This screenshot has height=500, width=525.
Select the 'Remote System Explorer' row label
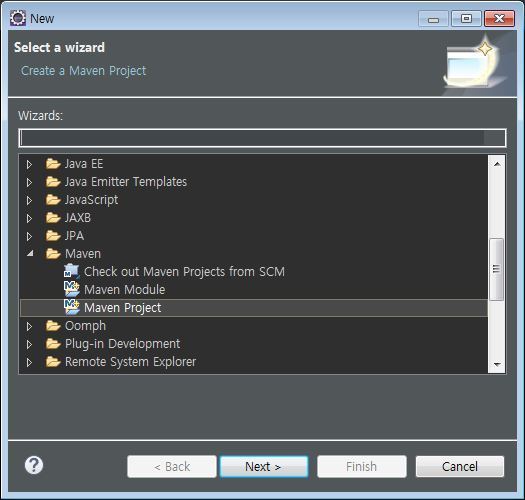pyautogui.click(x=130, y=362)
